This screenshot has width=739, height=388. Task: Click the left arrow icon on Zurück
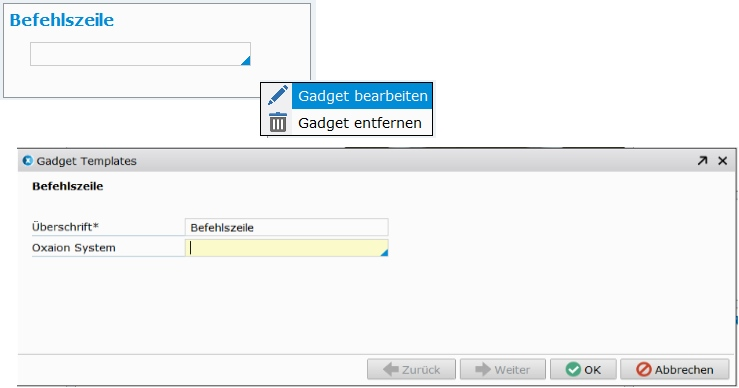[x=390, y=369]
